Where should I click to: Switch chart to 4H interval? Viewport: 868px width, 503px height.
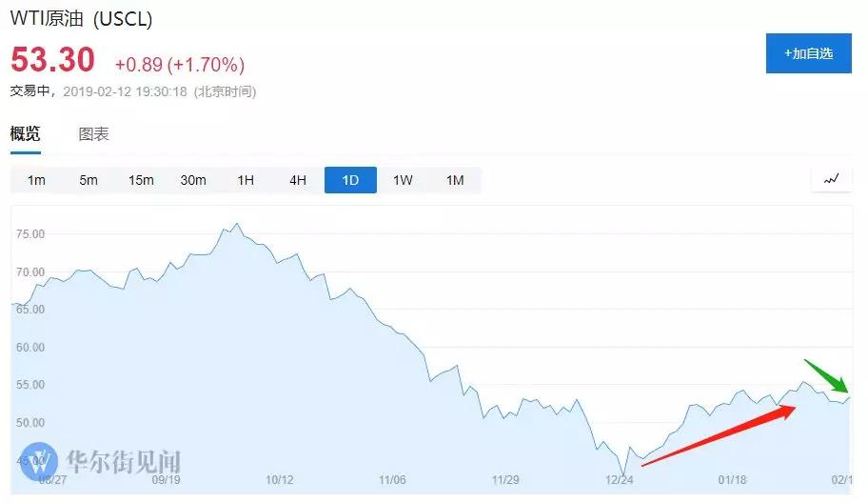298,180
